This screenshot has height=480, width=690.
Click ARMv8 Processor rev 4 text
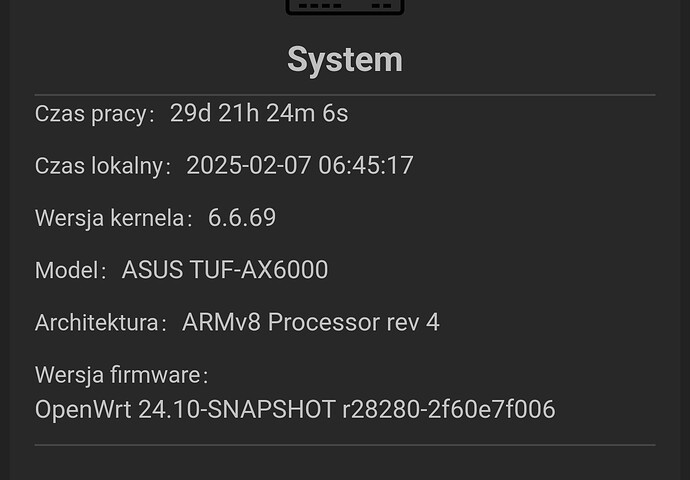(x=311, y=322)
